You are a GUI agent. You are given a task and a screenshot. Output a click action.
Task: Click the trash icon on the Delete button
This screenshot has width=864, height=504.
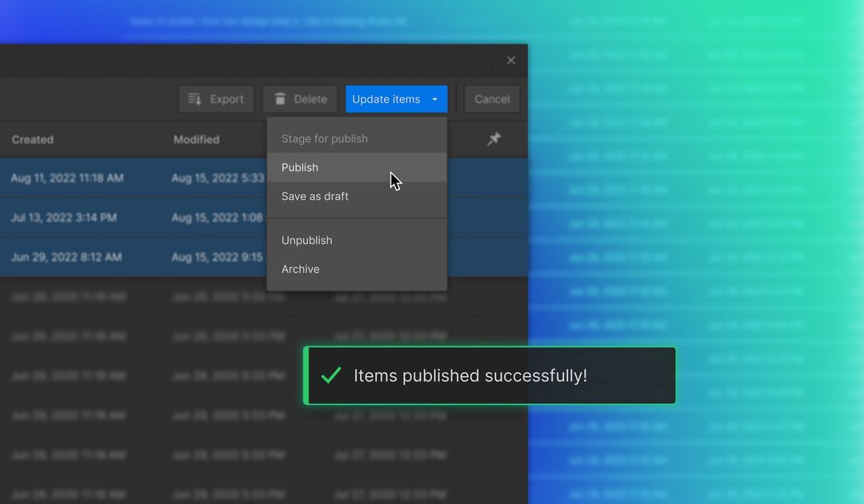(x=278, y=98)
